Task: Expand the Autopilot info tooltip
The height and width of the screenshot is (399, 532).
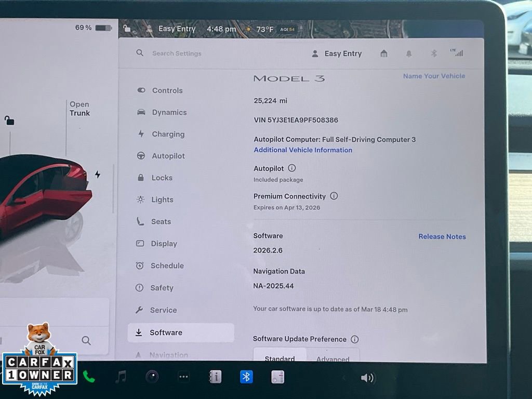Action: [x=291, y=168]
